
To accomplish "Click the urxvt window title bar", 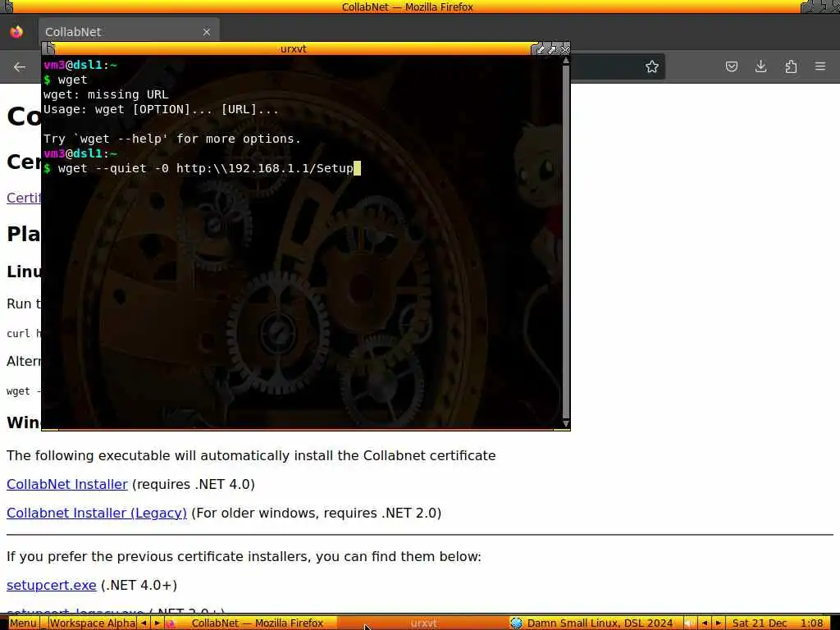I will (x=293, y=48).
